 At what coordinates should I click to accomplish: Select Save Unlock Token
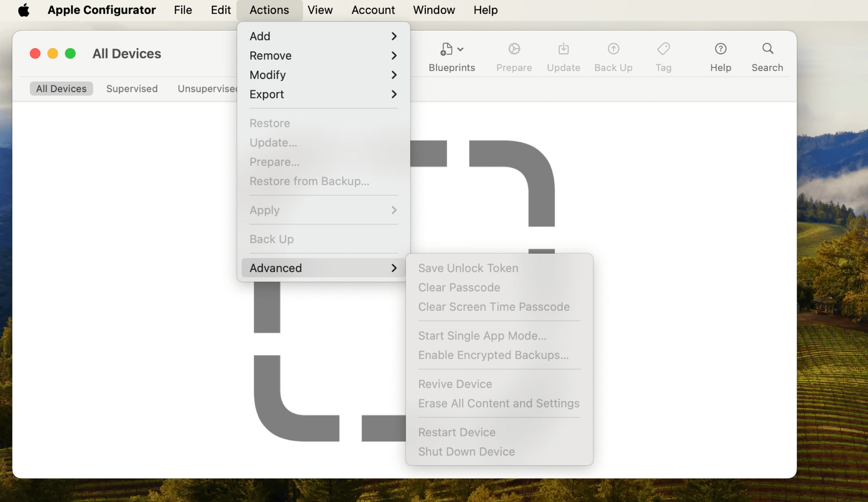tap(499, 268)
